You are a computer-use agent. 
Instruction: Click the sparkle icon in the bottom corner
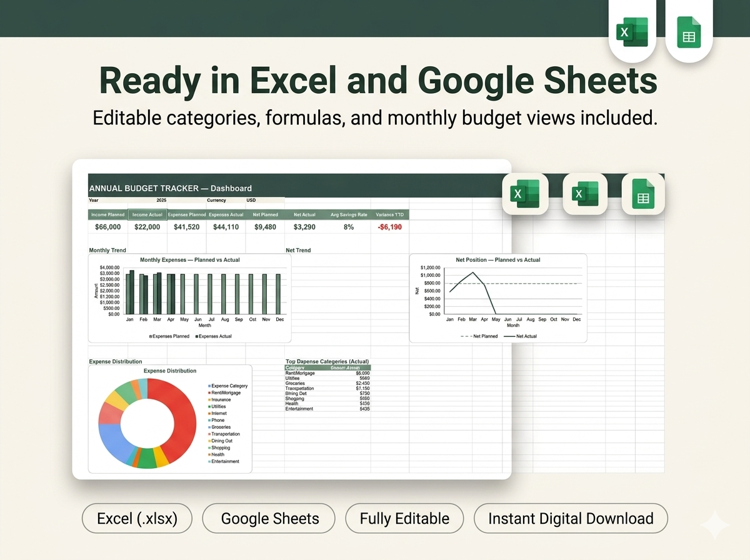715,526
